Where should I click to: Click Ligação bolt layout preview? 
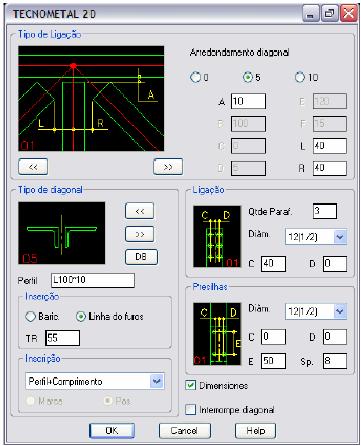[217, 236]
